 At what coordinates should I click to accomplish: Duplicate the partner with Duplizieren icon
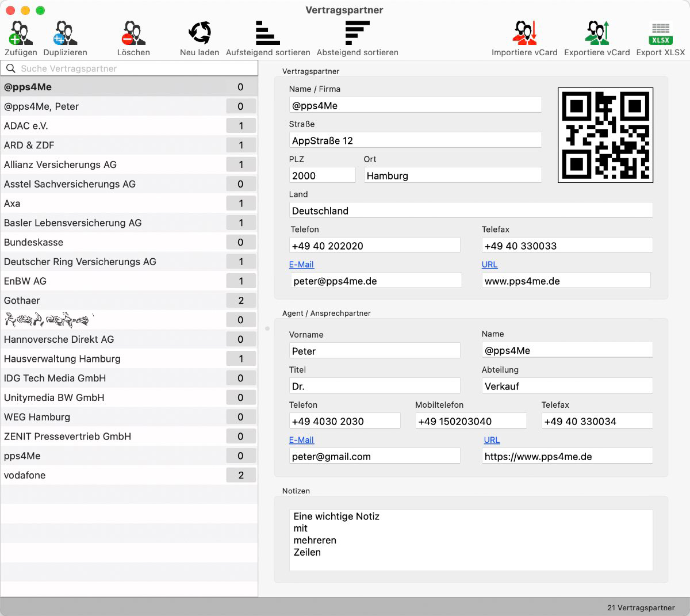(65, 33)
